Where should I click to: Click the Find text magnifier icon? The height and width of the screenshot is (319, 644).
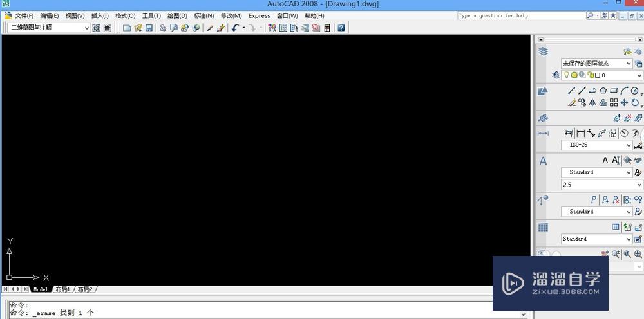click(x=627, y=160)
